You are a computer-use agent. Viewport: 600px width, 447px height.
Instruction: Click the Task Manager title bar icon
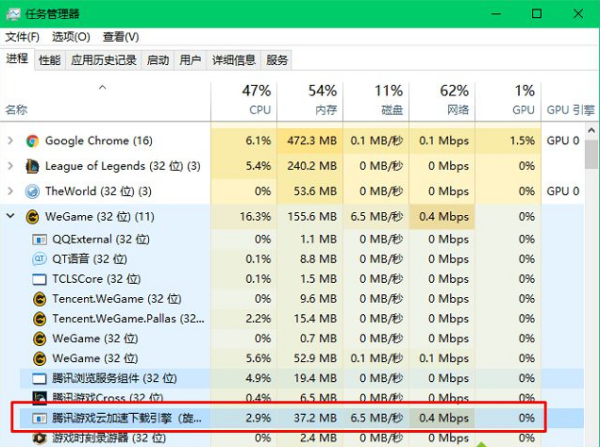(x=13, y=14)
